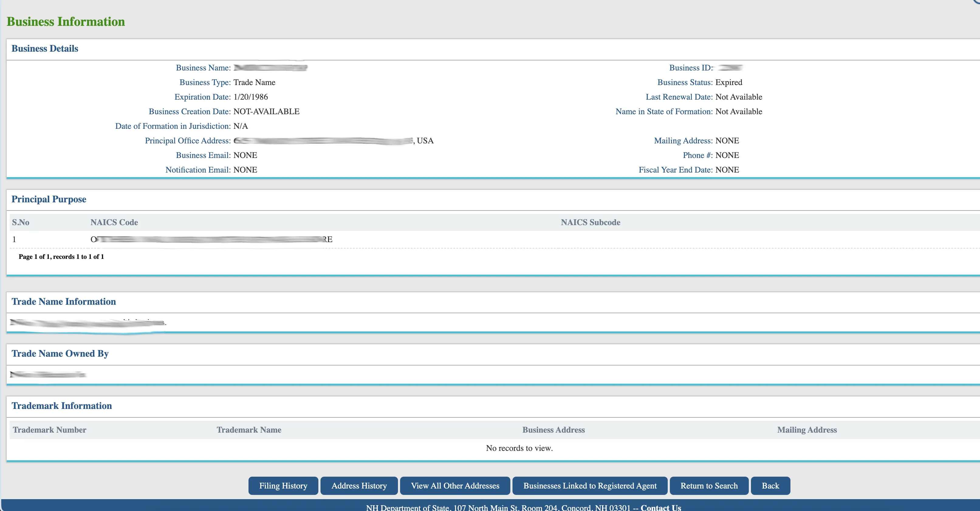980x511 pixels.
Task: Click the Fiscal Year End Date 'NONE' value
Action: [727, 170]
